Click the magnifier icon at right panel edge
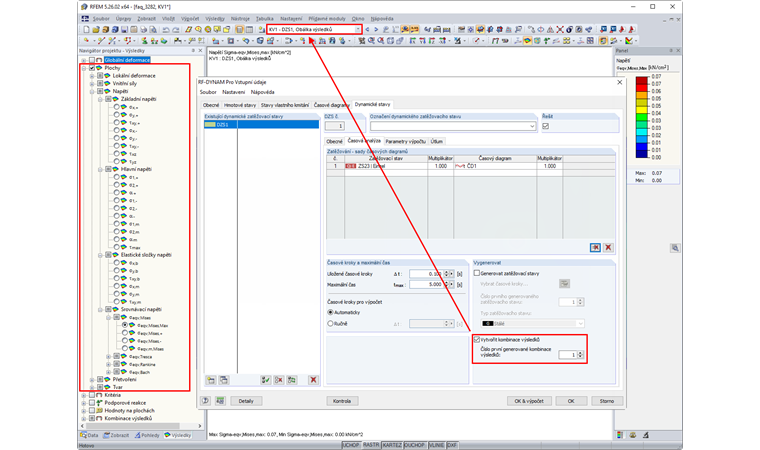The image size is (760, 450). click(x=675, y=248)
